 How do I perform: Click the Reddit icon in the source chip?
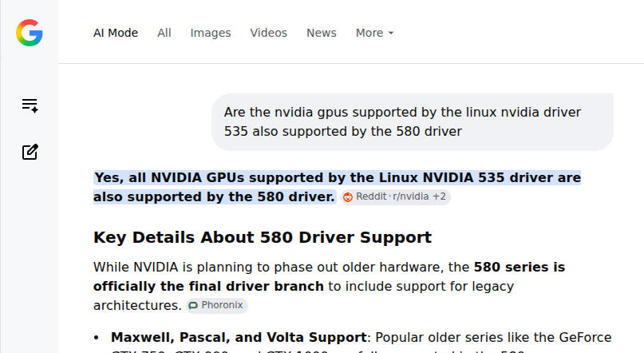pos(348,197)
